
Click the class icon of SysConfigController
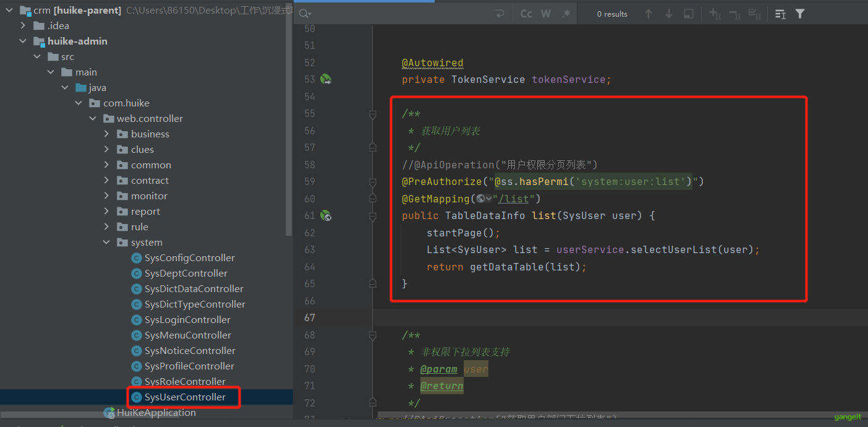pos(137,258)
